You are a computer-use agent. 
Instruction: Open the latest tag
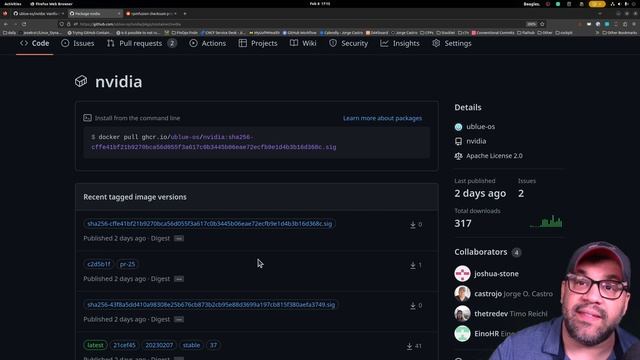pyautogui.click(x=95, y=345)
